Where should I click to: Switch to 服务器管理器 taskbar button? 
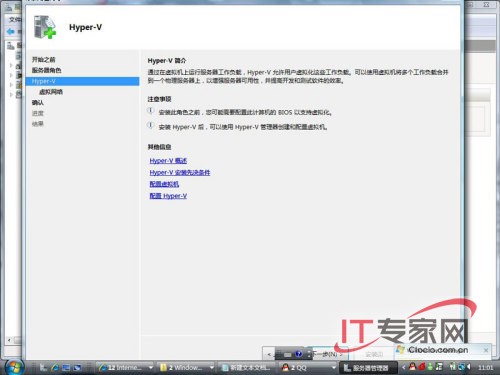coord(368,367)
